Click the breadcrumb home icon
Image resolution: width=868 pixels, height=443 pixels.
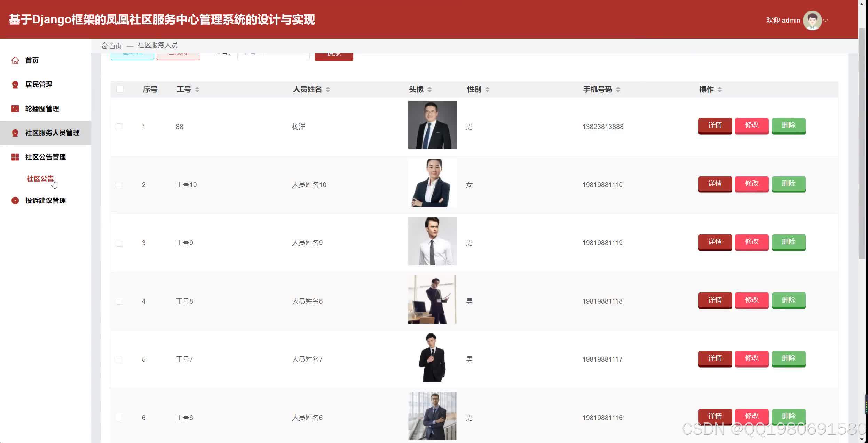pos(104,46)
